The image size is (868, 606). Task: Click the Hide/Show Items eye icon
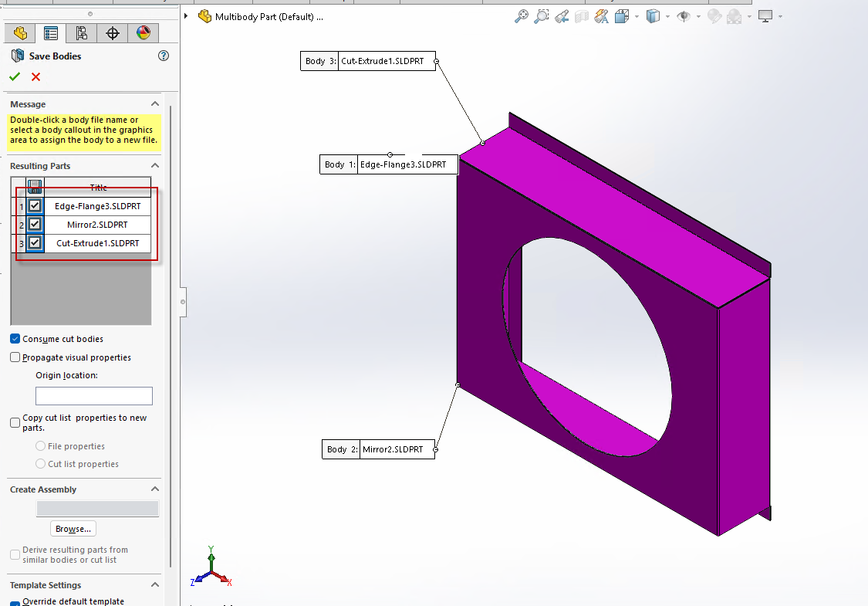coord(685,16)
